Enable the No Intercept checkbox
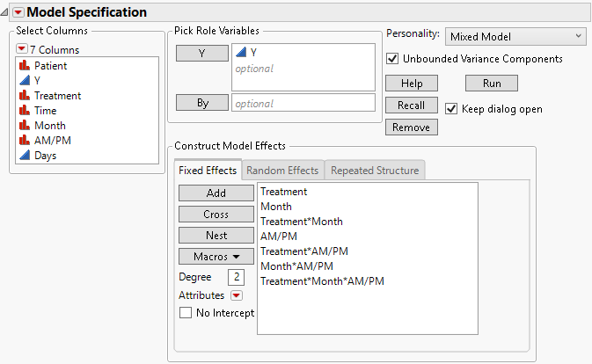 point(186,312)
